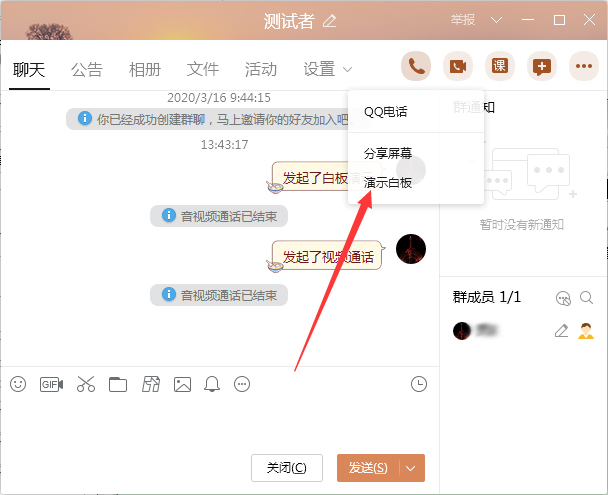Click the sender avatar beside video call message

tap(411, 249)
